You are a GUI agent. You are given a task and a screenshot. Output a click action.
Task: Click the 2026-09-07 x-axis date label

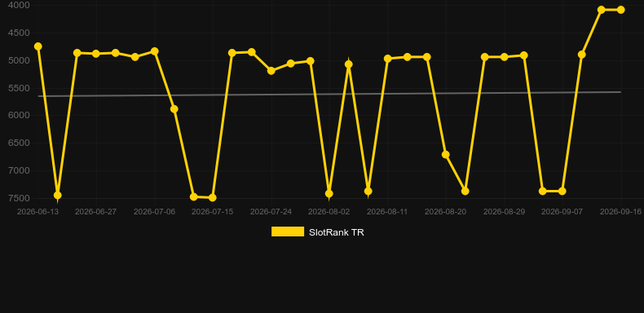(x=562, y=212)
